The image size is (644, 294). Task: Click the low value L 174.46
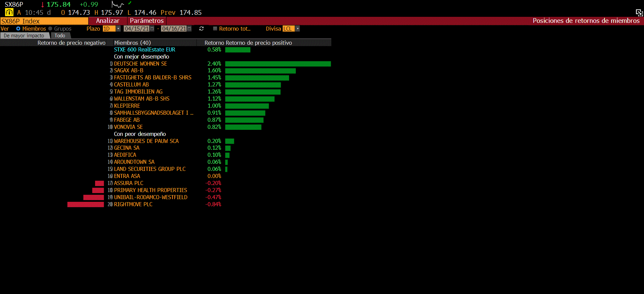pos(142,12)
